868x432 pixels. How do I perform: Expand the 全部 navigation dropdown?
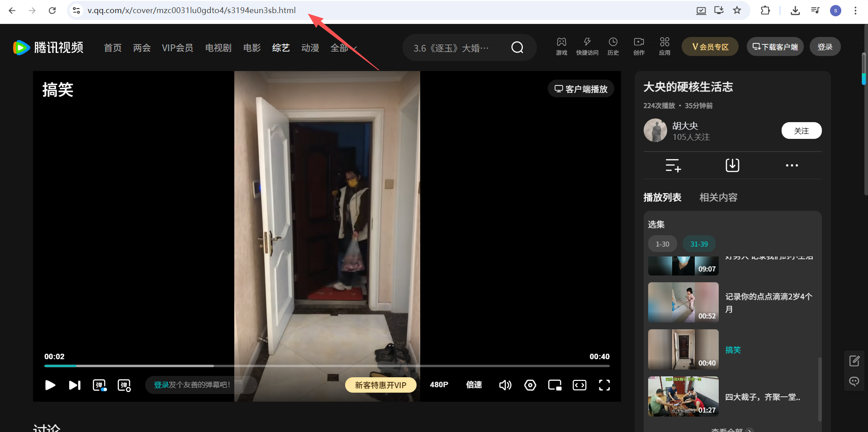click(343, 48)
